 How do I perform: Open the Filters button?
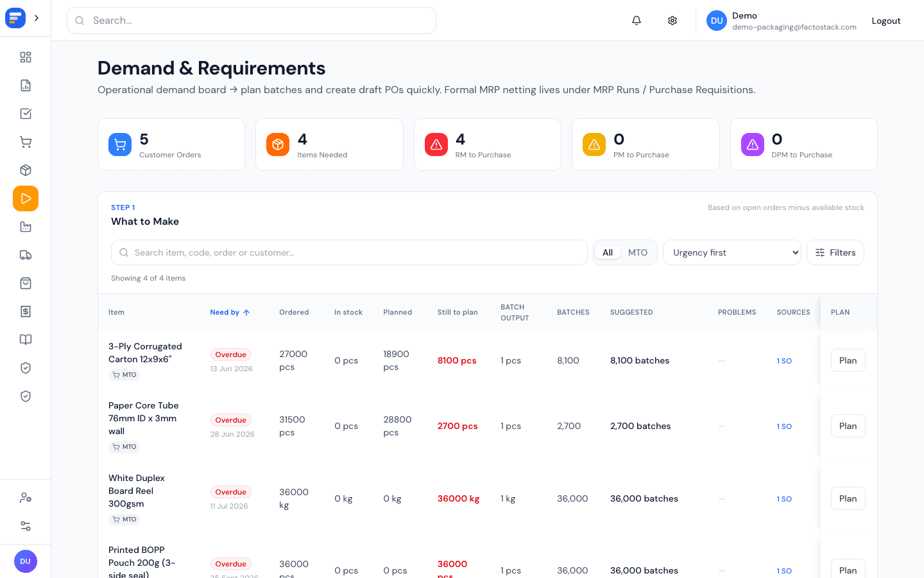coord(835,252)
